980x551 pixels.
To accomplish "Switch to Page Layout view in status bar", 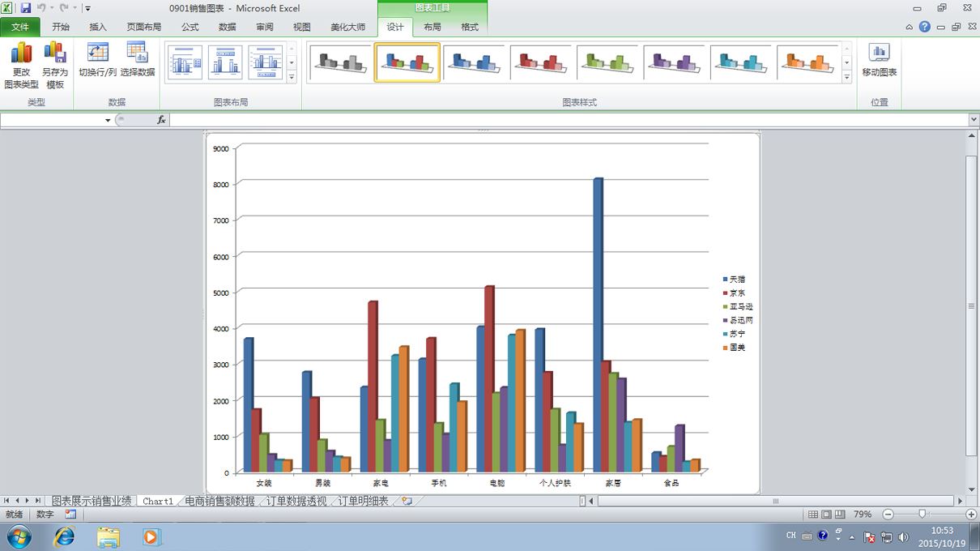I will (827, 514).
